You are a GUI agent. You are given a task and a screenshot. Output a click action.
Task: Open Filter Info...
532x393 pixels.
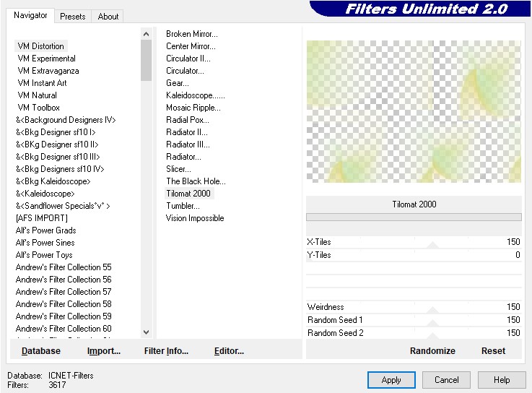(x=166, y=351)
